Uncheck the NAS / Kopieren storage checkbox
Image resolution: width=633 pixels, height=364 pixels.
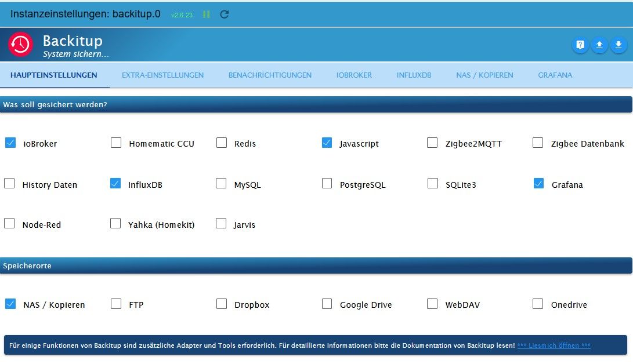click(10, 304)
